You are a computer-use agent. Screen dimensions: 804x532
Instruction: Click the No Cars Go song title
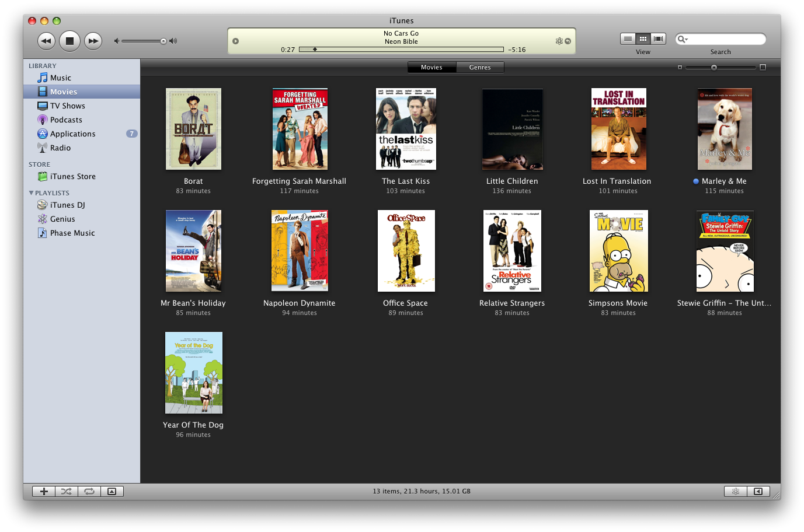[x=401, y=33]
